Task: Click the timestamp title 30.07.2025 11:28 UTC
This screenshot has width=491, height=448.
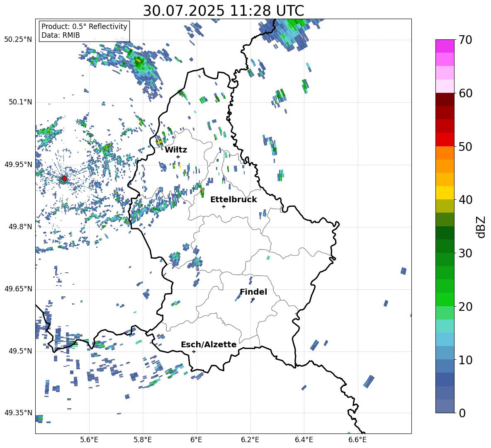Action: (x=224, y=11)
